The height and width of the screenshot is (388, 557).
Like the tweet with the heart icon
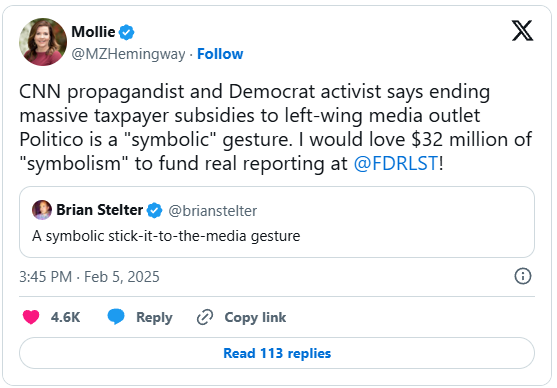click(31, 317)
